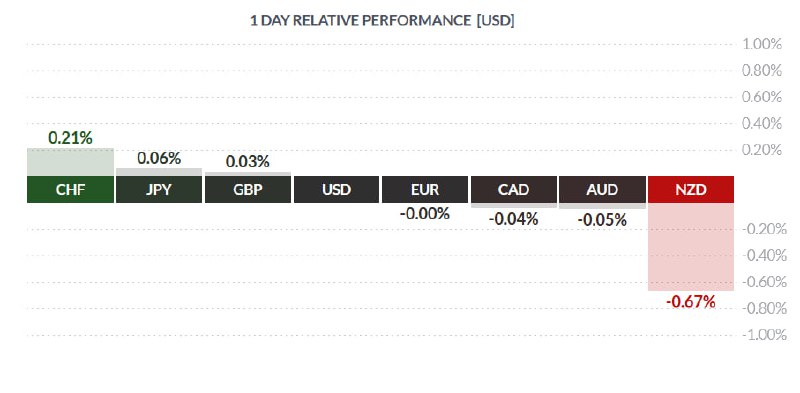Select the JPY currency block
Viewport: 800px width, 393px height.
[x=159, y=189]
